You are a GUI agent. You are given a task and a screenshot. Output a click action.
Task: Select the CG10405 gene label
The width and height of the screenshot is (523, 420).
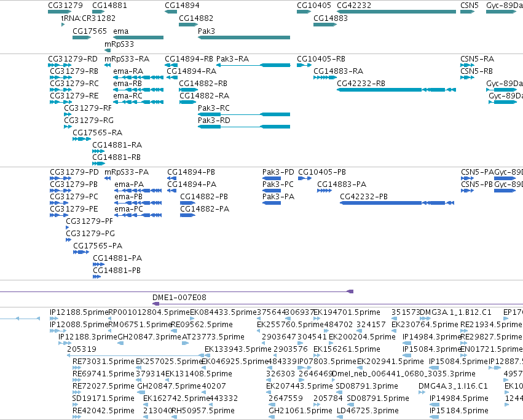point(314,6)
